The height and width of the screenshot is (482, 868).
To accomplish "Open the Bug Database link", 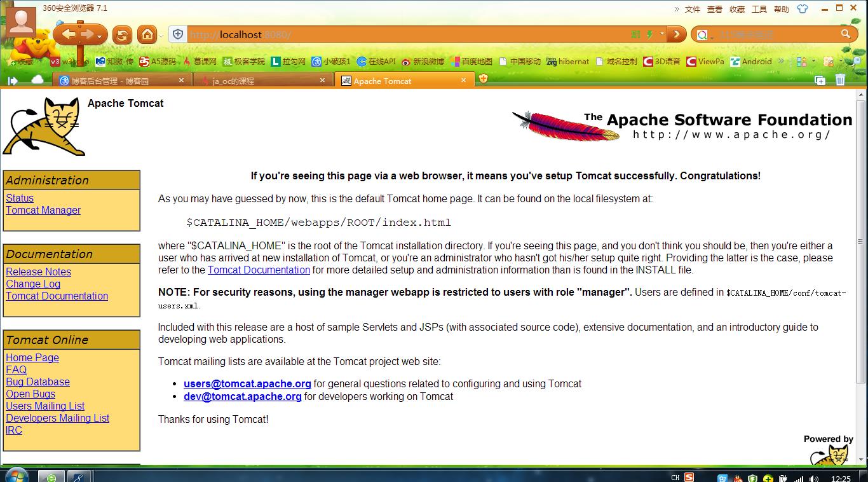I will 37,382.
